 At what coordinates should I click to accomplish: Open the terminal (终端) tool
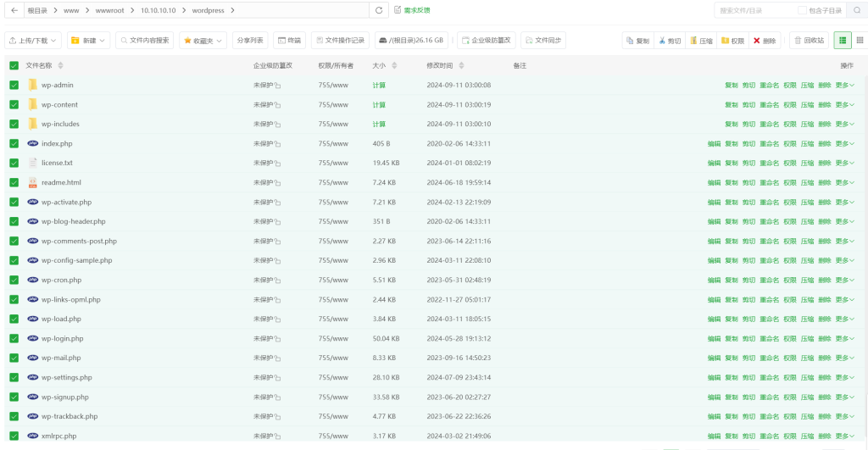289,40
